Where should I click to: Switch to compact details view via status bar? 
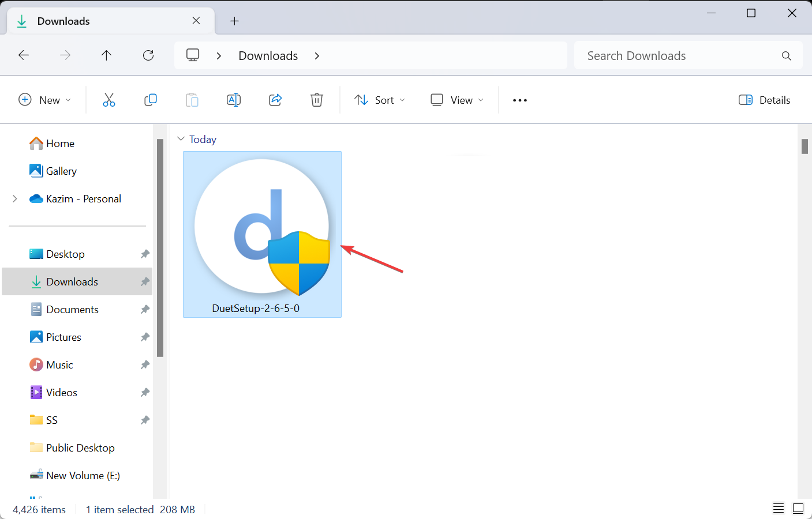tap(778, 508)
